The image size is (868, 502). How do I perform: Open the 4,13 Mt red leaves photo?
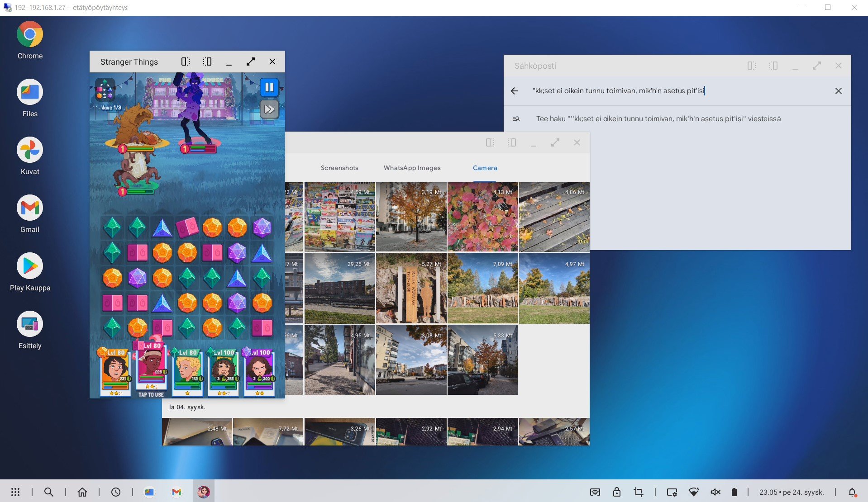pos(483,217)
